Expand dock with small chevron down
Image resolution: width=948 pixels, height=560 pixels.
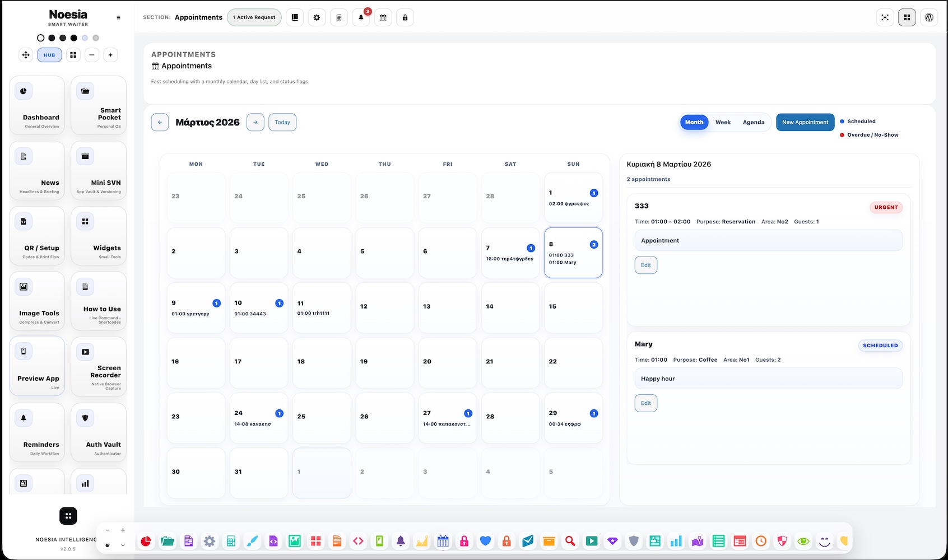tap(123, 545)
